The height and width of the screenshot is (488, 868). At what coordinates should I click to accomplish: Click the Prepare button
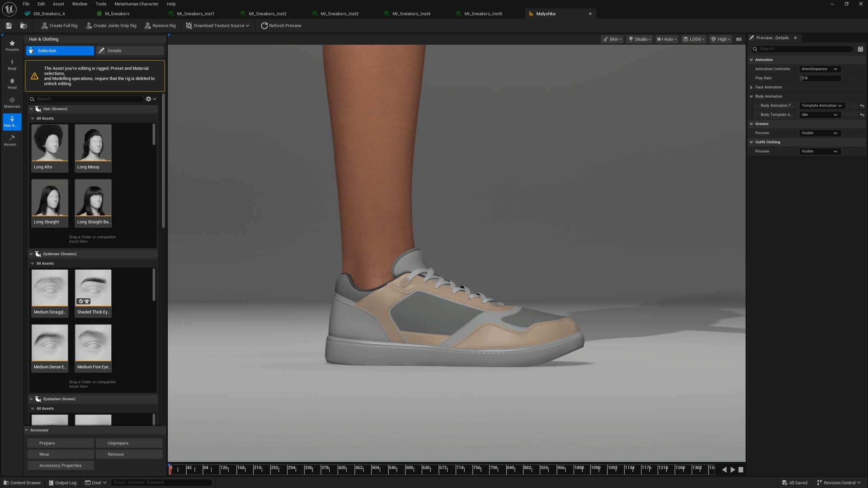tap(61, 443)
